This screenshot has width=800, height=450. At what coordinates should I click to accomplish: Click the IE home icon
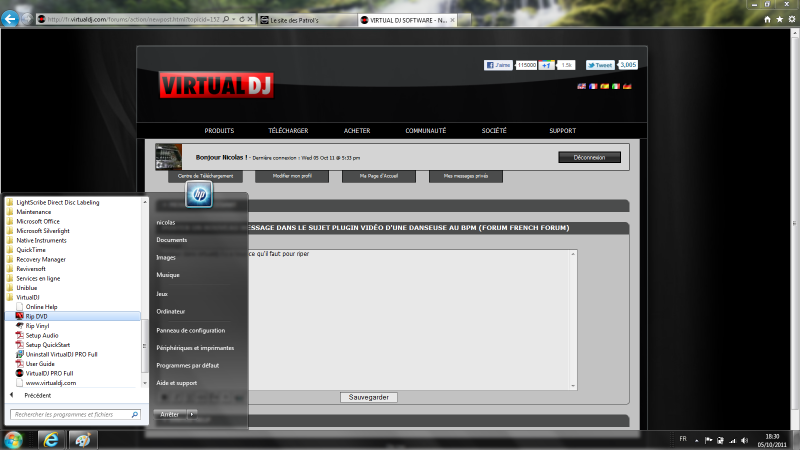(x=767, y=19)
